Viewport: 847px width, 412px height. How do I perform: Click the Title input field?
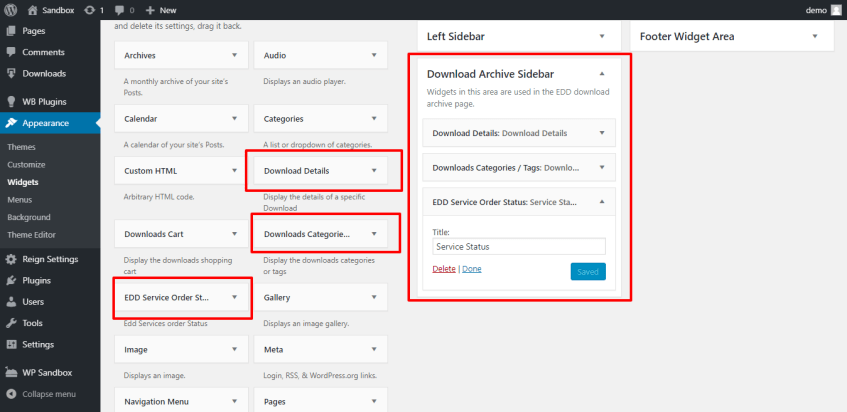(x=519, y=246)
